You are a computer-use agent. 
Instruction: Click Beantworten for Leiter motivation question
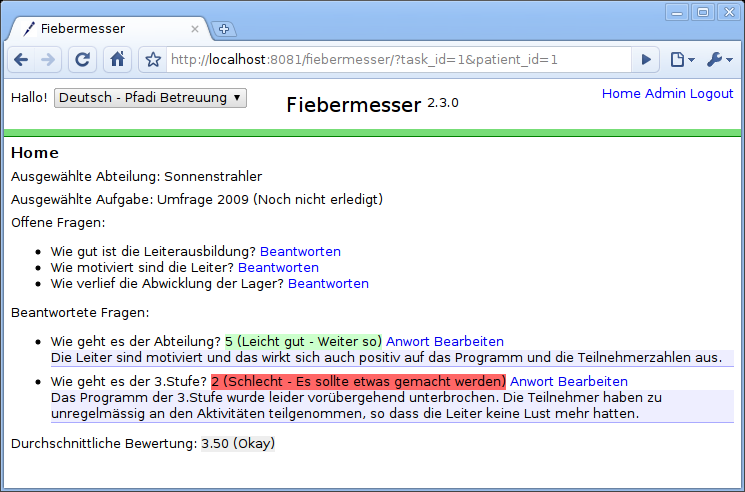278,267
